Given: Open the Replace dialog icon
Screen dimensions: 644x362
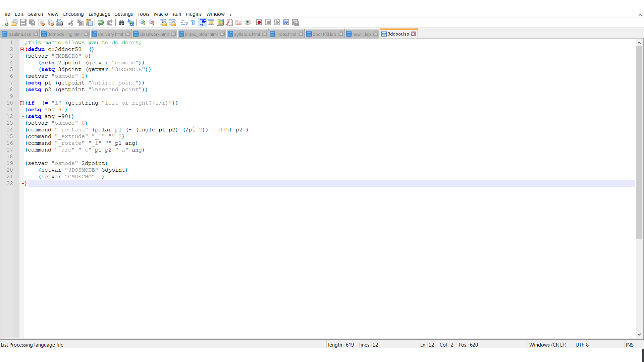Looking at the screenshot, I should pos(131,22).
